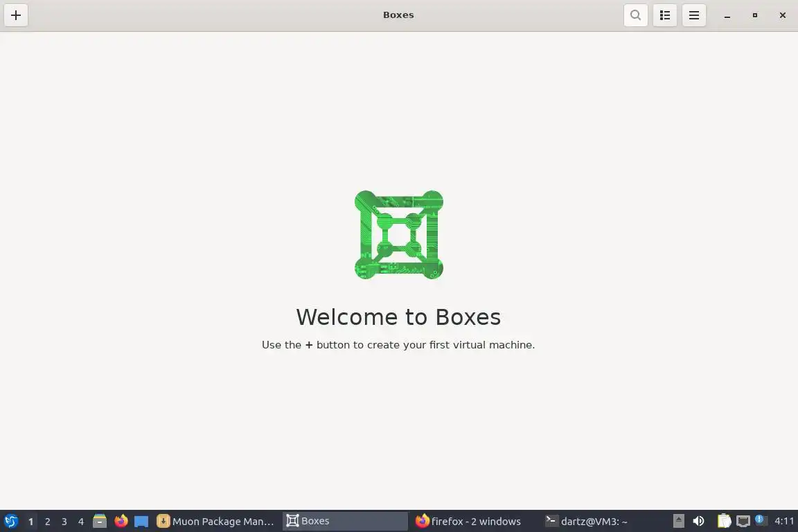798x532 pixels.
Task: Click the removable media eject tray icon
Action: (x=678, y=522)
